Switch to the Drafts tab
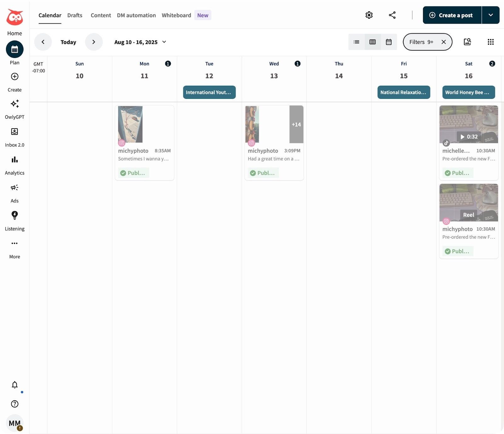The width and height of the screenshot is (504, 434). pos(75,15)
